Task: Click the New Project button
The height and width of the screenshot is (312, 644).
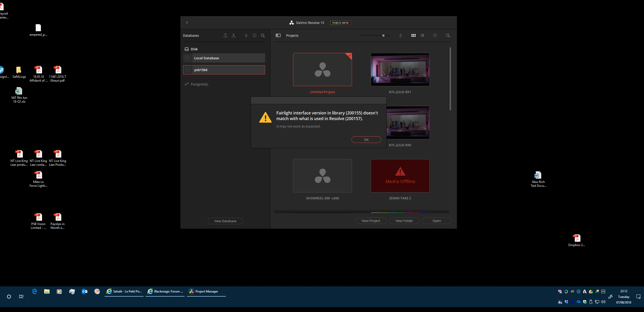Action: pos(371,221)
